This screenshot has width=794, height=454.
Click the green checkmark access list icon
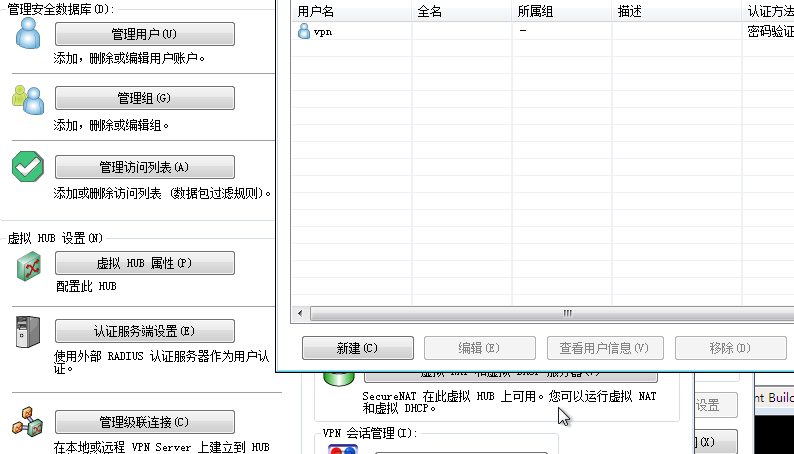pos(28,167)
